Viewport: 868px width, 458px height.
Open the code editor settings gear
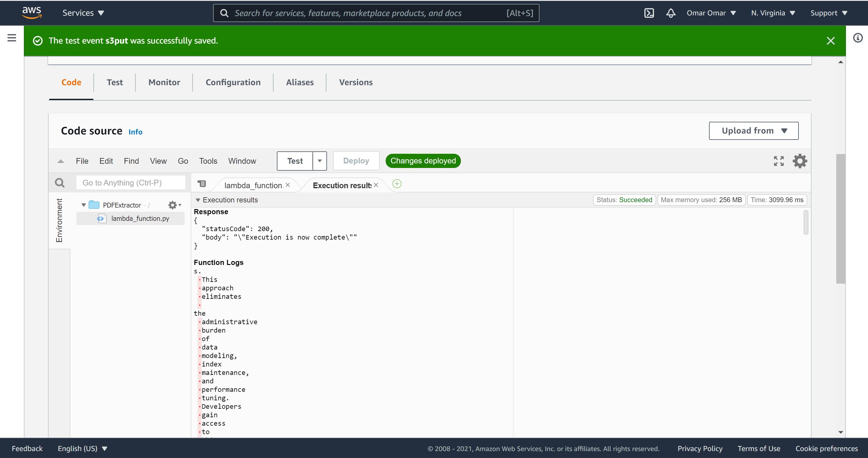pos(800,161)
